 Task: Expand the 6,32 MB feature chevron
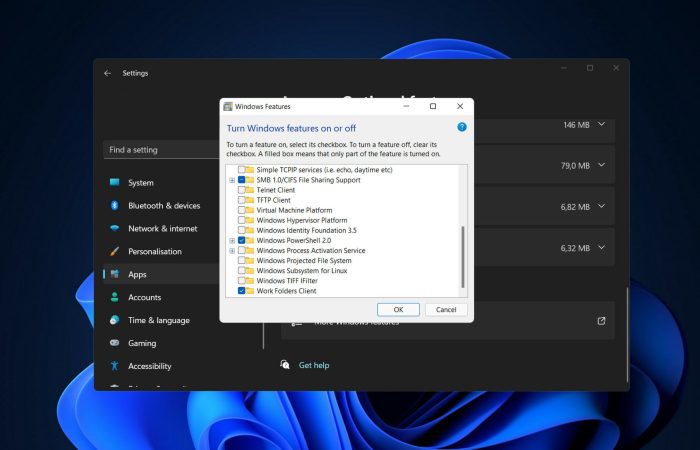tap(601, 247)
